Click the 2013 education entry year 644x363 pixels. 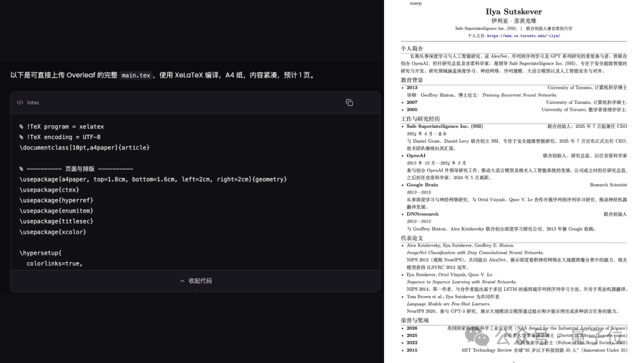click(x=412, y=88)
